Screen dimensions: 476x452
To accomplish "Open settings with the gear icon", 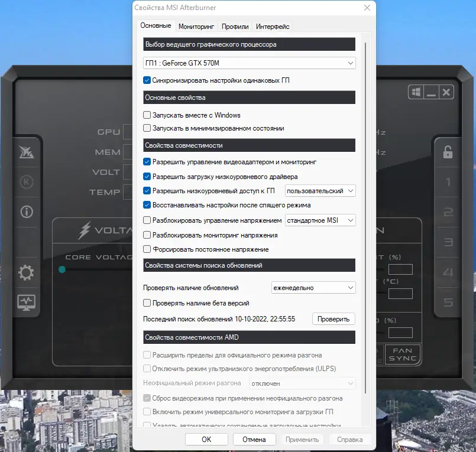I will 26,272.
